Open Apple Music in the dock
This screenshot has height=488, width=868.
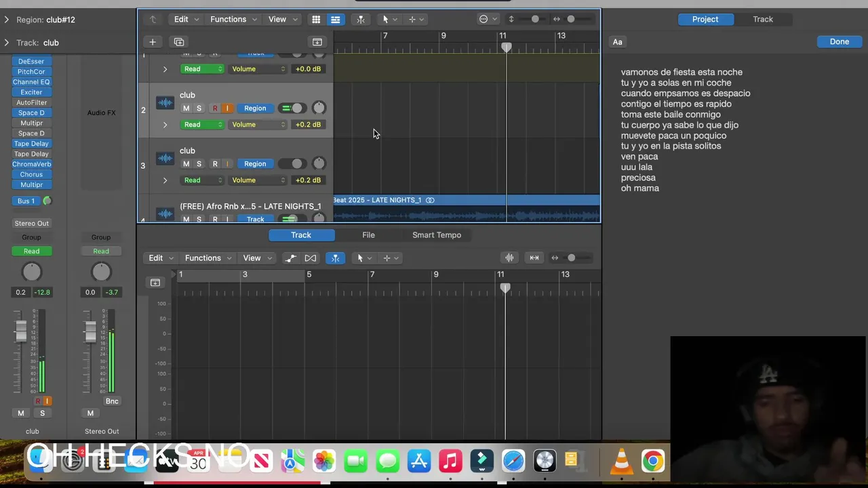[450, 462]
